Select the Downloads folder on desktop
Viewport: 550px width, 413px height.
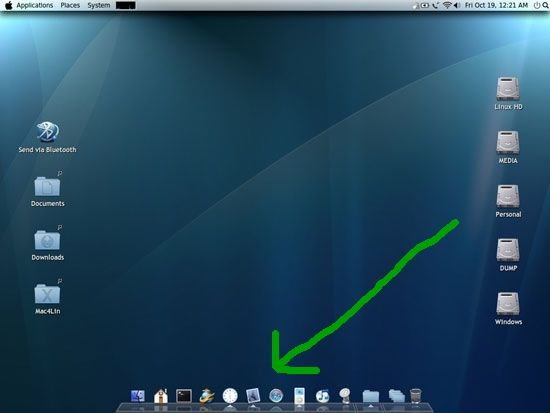pyautogui.click(x=47, y=245)
